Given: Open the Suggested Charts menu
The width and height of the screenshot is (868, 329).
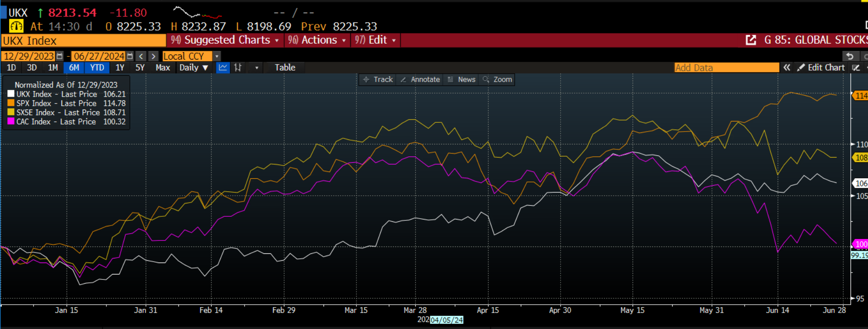Looking at the screenshot, I should click(225, 40).
